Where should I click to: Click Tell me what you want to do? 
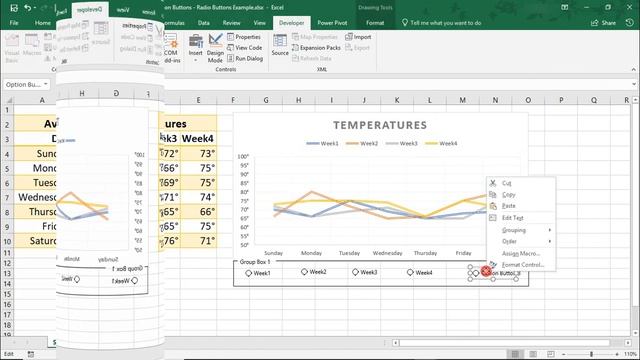pos(441,23)
